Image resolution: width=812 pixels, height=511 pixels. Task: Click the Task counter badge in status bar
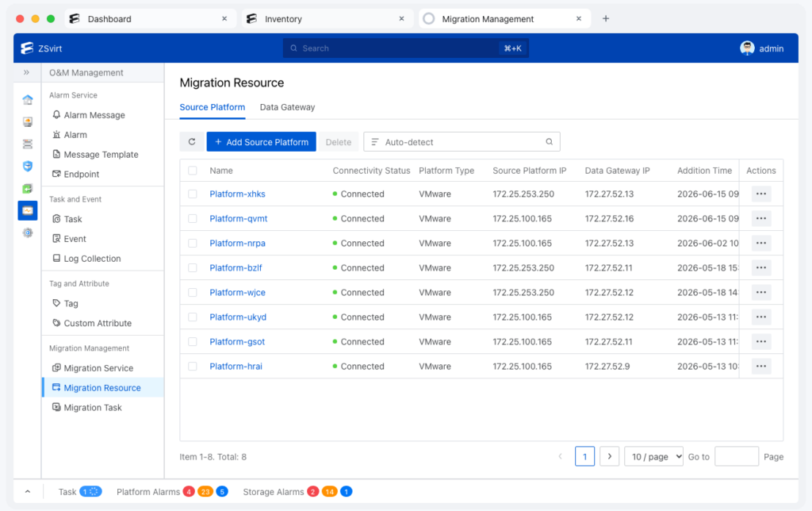(x=90, y=492)
